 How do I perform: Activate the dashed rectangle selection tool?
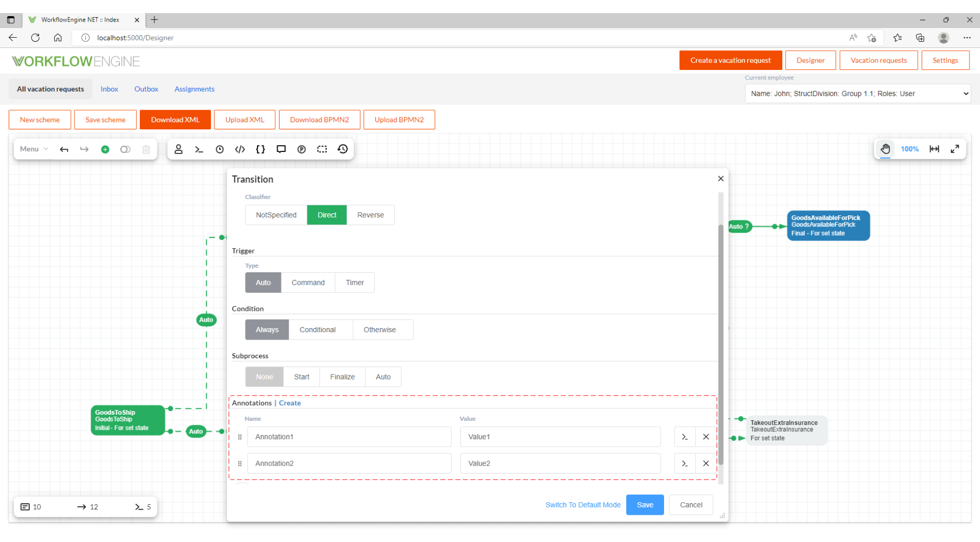click(322, 149)
